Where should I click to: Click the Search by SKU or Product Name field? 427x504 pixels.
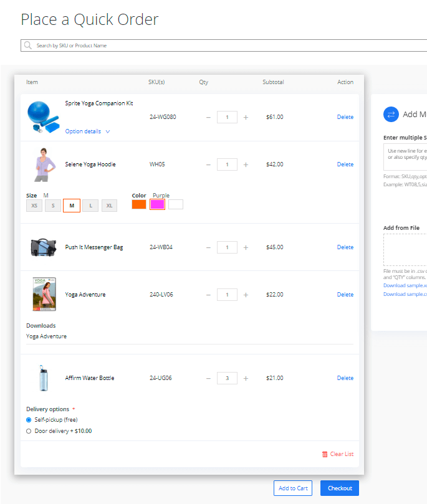(x=224, y=45)
